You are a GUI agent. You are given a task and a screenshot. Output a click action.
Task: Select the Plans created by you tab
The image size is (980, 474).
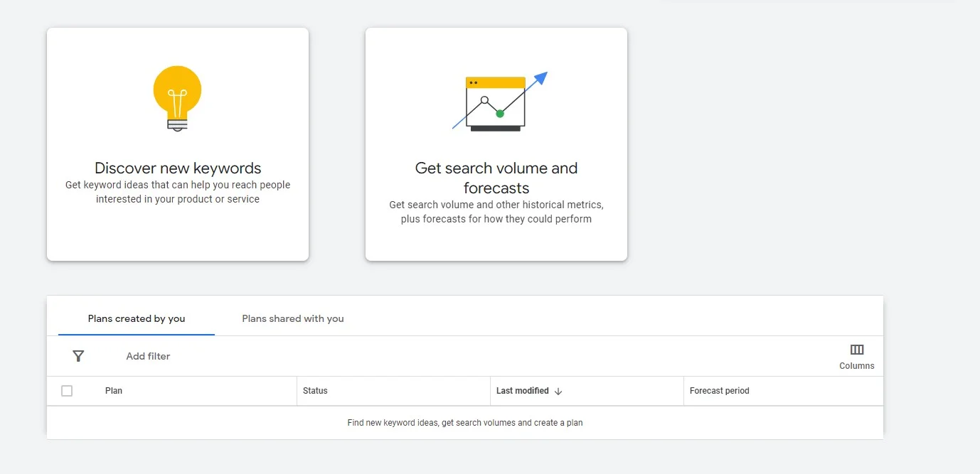coord(135,318)
